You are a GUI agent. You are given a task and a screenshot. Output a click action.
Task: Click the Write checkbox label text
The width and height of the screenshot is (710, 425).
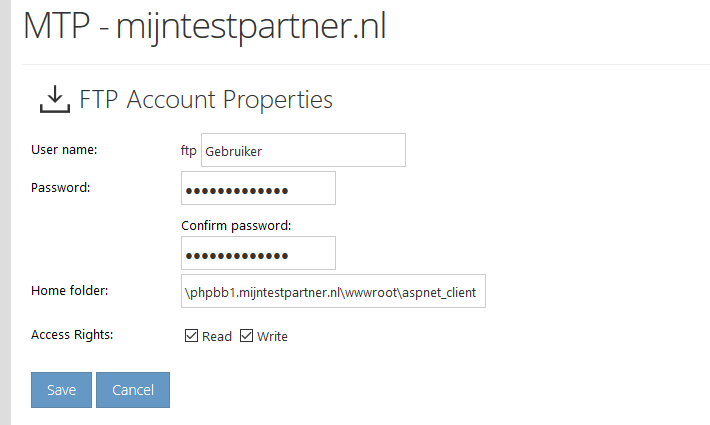(x=272, y=337)
